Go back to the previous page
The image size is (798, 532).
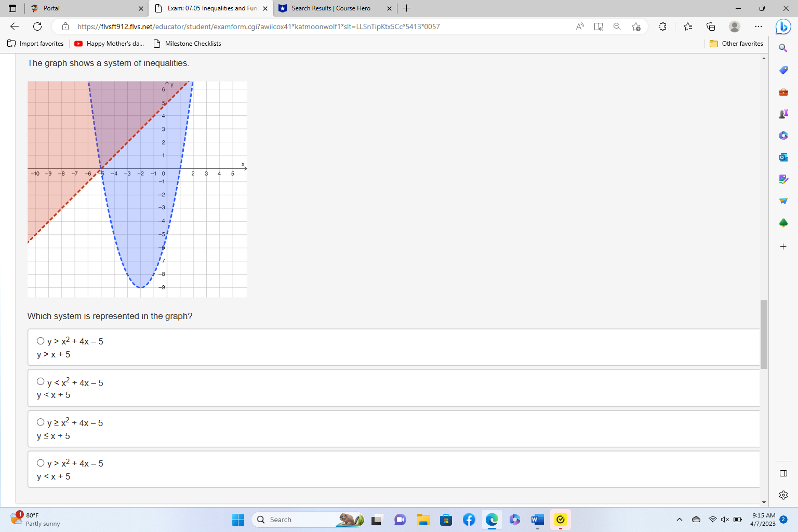(x=15, y=26)
